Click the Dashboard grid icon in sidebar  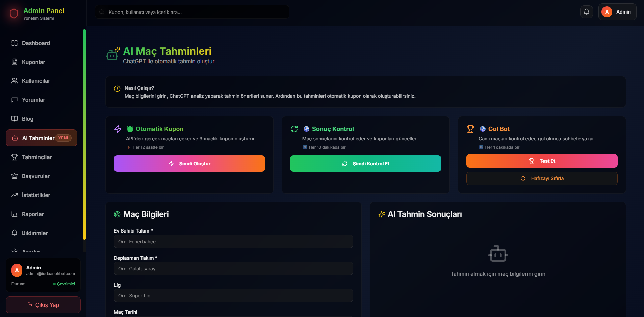coord(15,43)
